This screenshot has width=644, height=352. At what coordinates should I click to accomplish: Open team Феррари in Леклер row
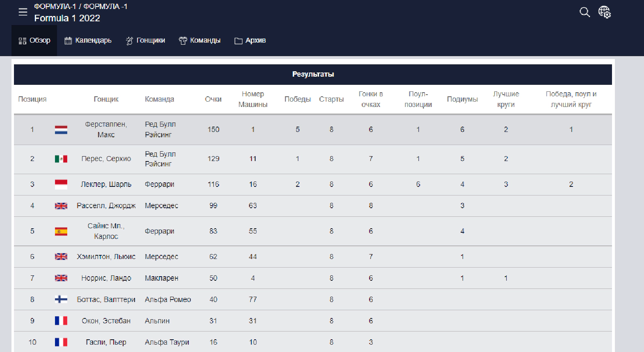160,184
